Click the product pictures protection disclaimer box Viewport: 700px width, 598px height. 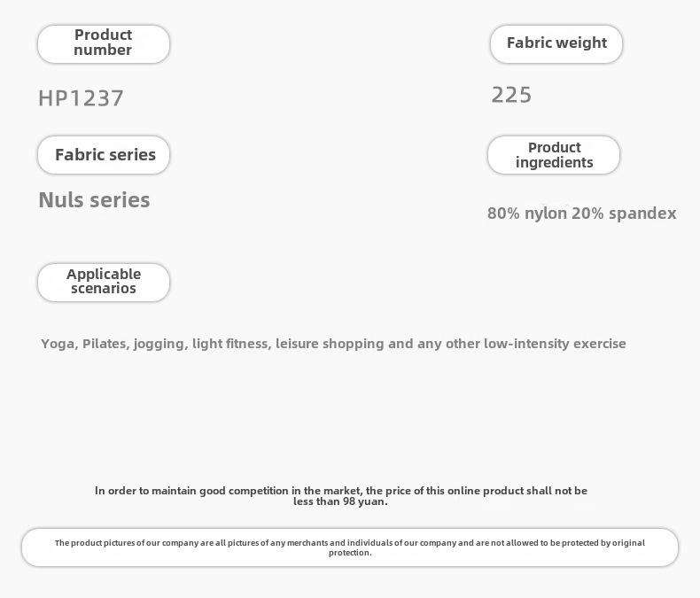[350, 548]
